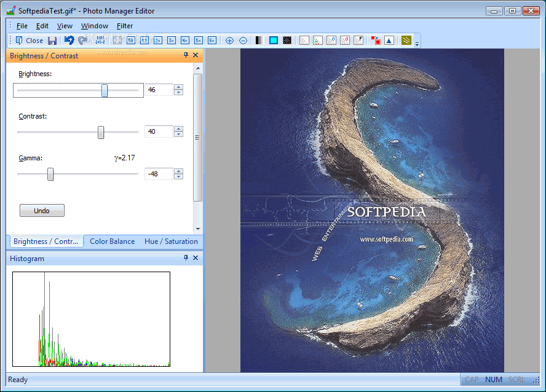The width and height of the screenshot is (546, 392).
Task: Set zoom to 3x icon
Action: pos(172,41)
